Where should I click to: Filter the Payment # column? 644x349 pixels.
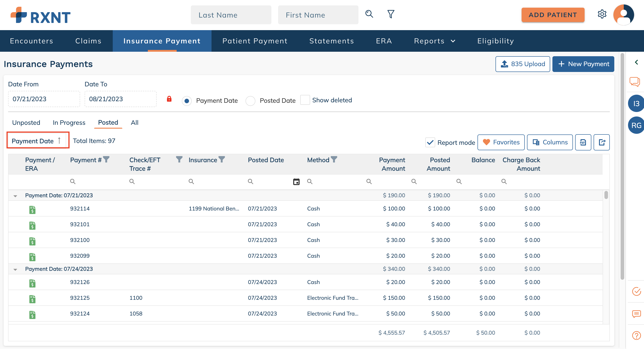pyautogui.click(x=106, y=159)
